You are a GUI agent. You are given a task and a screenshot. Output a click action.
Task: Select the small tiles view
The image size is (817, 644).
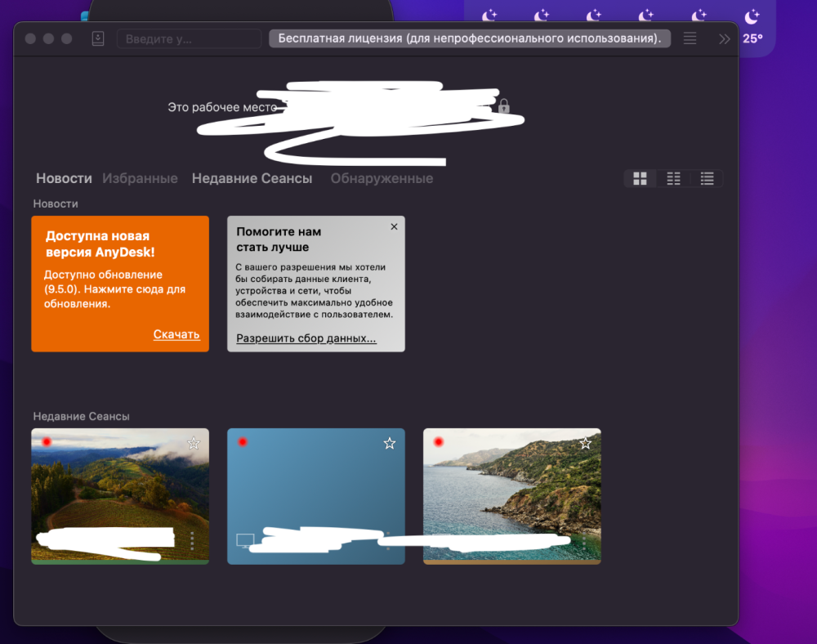click(x=673, y=179)
